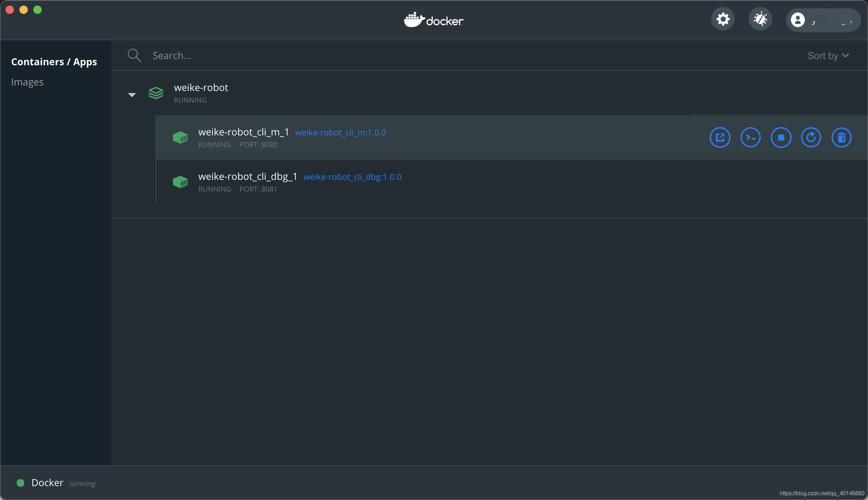The image size is (868, 500).
Task: Select the weike-robot_cli_dbg_1 container name
Action: point(248,177)
